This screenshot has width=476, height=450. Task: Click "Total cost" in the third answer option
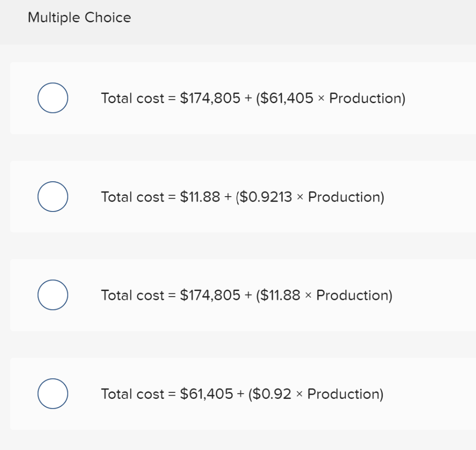pyautogui.click(x=132, y=296)
